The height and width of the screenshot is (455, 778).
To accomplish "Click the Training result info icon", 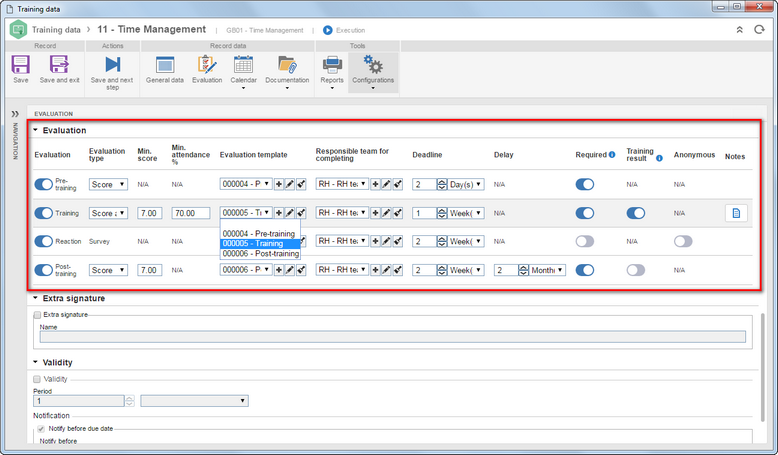I will 659,158.
